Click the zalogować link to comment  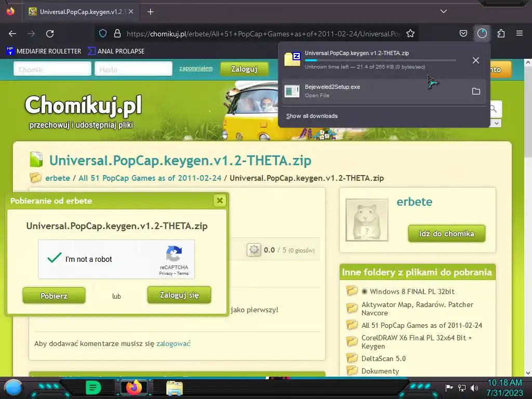click(x=174, y=343)
